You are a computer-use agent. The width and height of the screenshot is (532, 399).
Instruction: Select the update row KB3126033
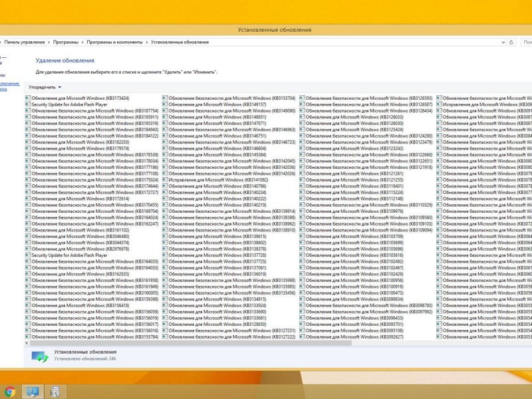352,117
